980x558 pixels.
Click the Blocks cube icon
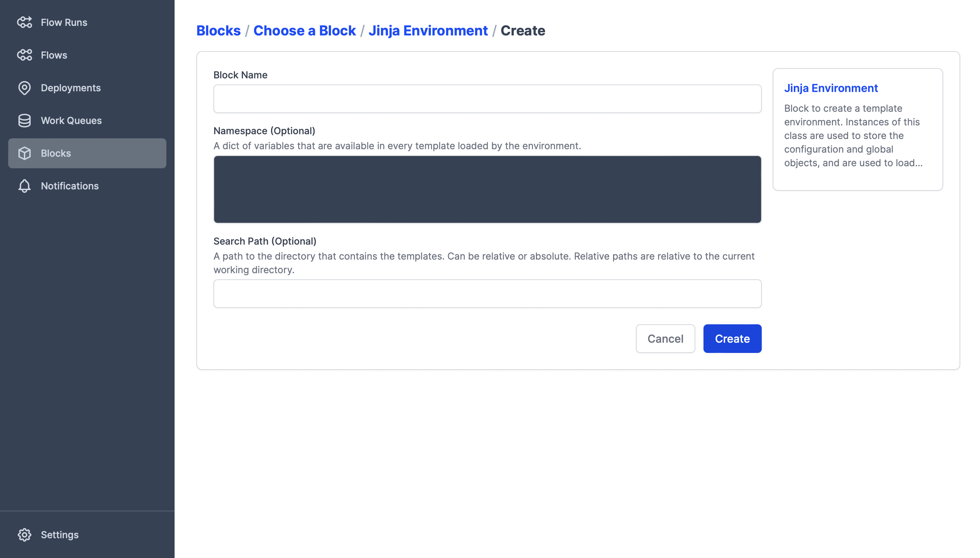pos(25,153)
